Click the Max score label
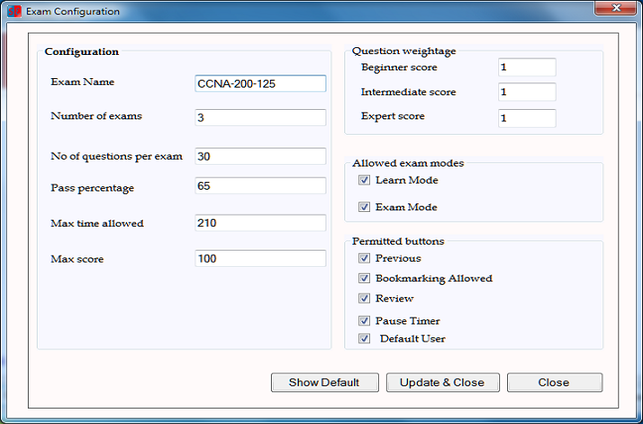The height and width of the screenshot is (424, 643). pyautogui.click(x=77, y=259)
